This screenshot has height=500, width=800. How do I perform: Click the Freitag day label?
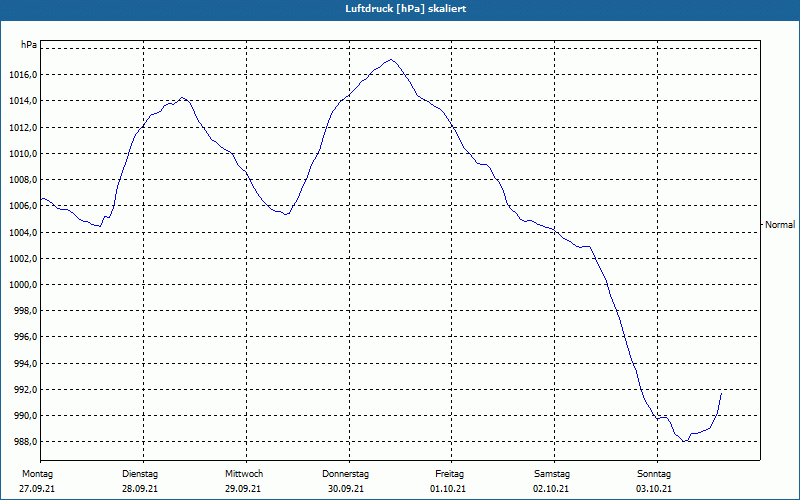(449, 474)
